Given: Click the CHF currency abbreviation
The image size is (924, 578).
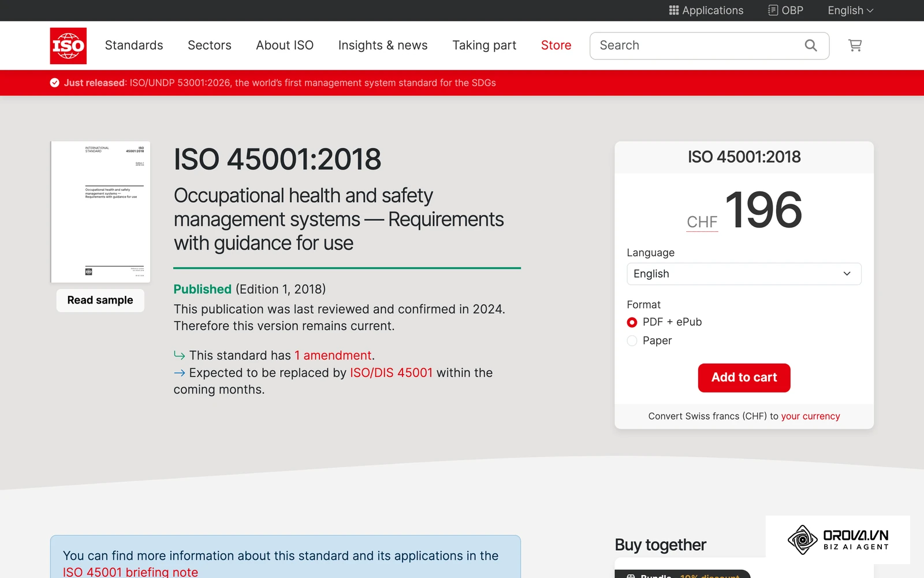Looking at the screenshot, I should coord(702,222).
